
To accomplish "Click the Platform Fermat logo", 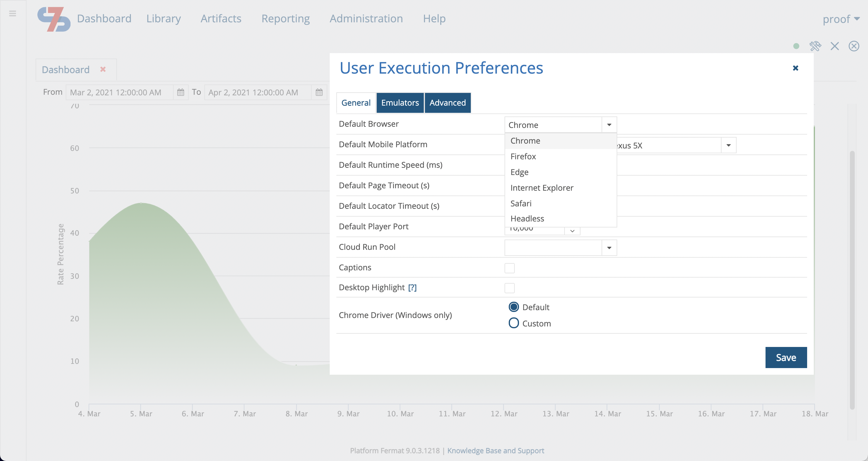I will coord(54,19).
